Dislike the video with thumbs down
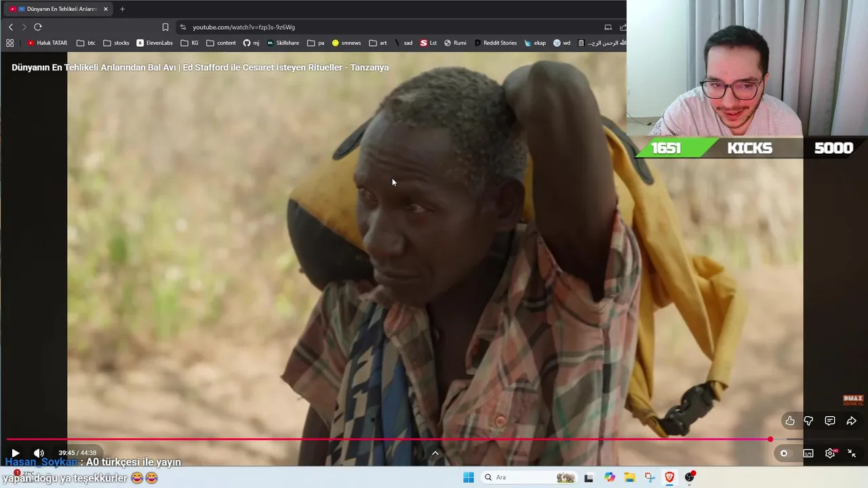This screenshot has height=488, width=868. pos(808,421)
